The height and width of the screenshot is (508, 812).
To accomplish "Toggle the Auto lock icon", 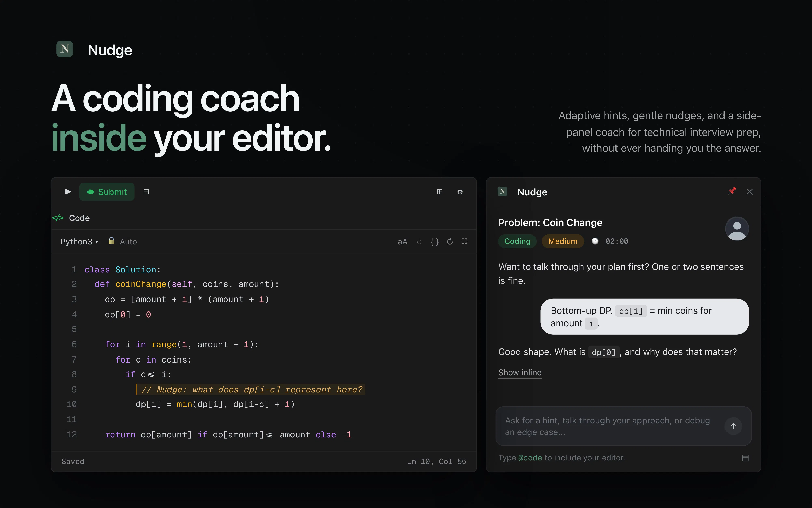I will point(111,241).
